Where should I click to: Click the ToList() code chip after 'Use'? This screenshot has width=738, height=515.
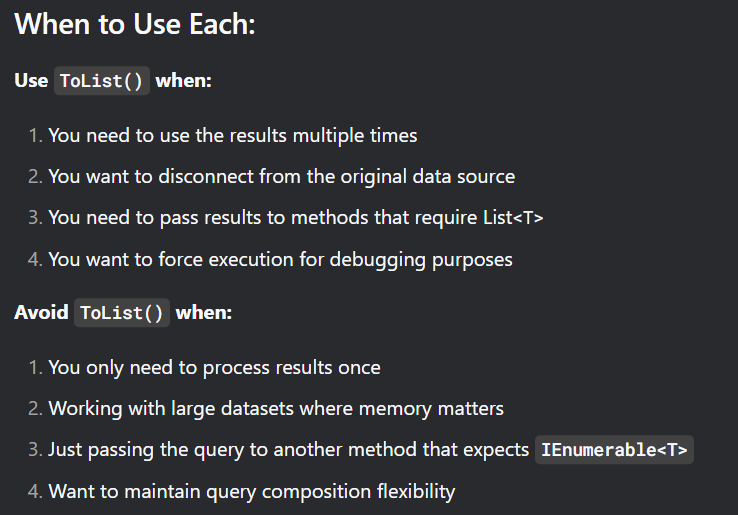coord(102,81)
